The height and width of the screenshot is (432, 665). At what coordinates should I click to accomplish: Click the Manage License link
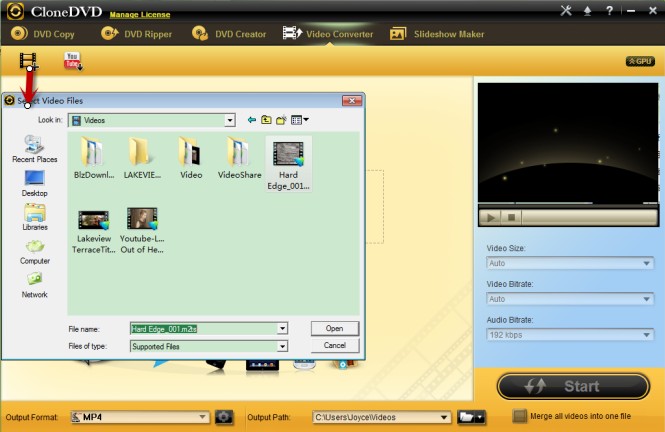point(140,14)
